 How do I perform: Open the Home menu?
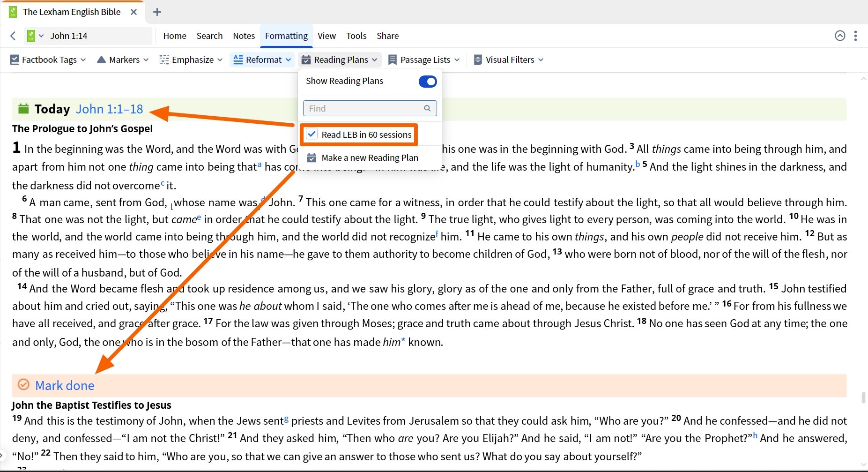click(175, 36)
